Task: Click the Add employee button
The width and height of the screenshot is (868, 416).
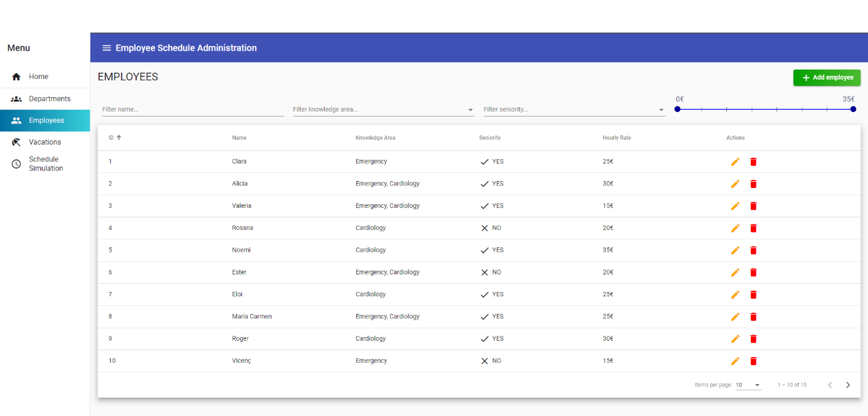Action: tap(827, 78)
